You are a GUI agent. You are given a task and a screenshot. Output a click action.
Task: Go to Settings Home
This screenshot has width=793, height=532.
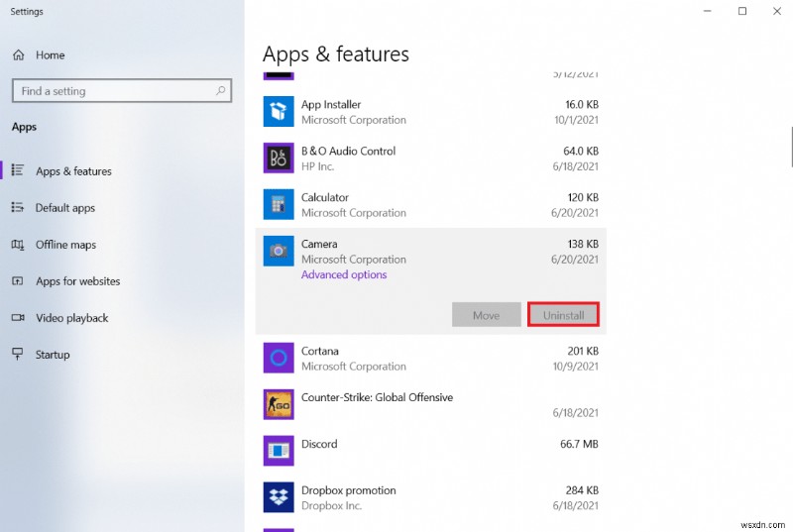(50, 55)
